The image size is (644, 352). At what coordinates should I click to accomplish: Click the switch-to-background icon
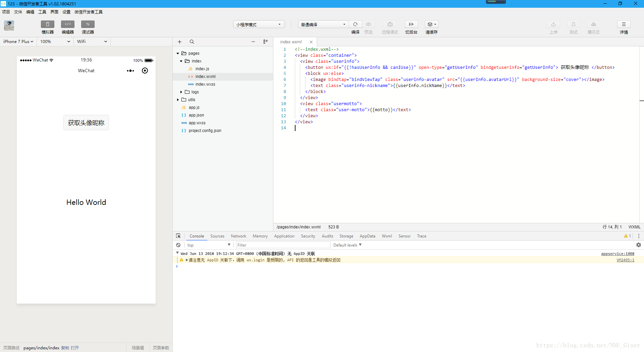[x=411, y=24]
